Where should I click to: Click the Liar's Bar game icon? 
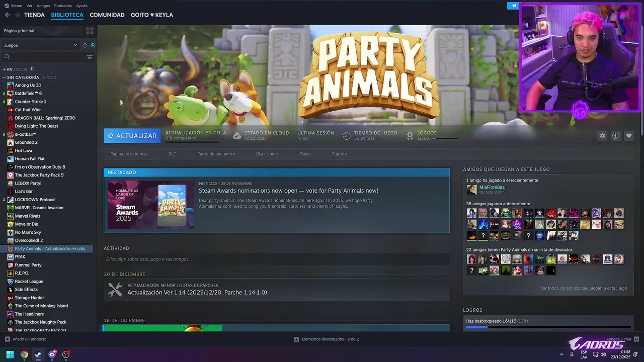pos(10,192)
